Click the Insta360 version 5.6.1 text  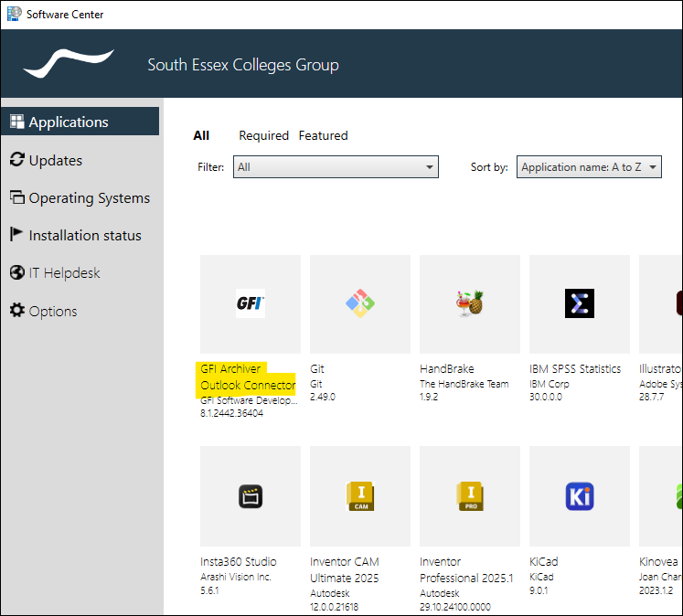pos(209,590)
